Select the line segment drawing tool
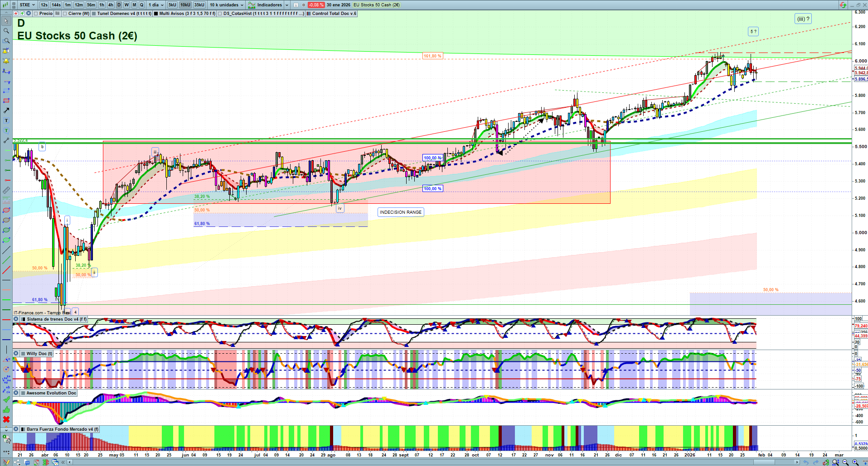868x466 pixels. pos(6,141)
